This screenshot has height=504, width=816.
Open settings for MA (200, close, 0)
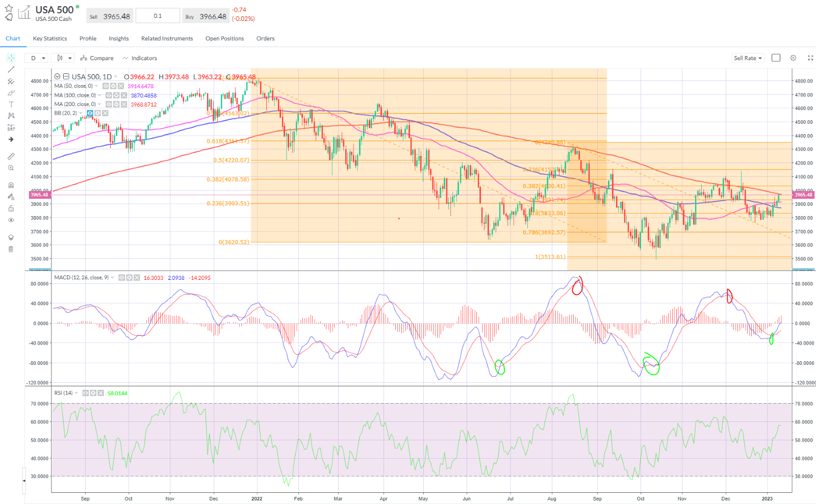(x=116, y=104)
